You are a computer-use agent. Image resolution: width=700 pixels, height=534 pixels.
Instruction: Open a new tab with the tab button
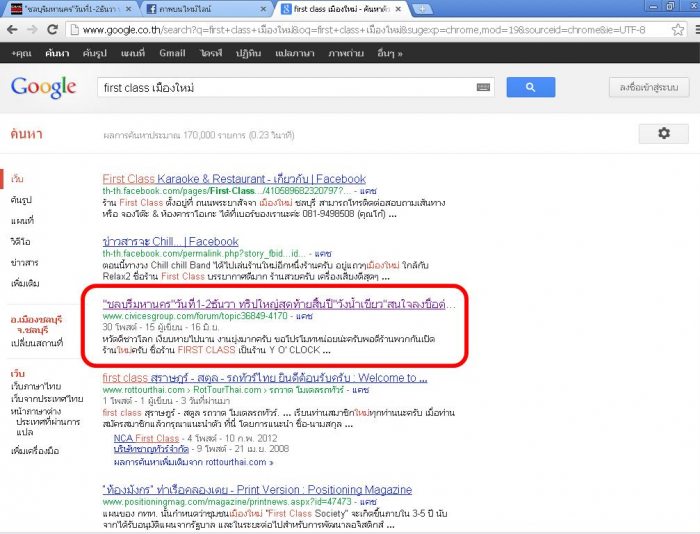coord(422,9)
